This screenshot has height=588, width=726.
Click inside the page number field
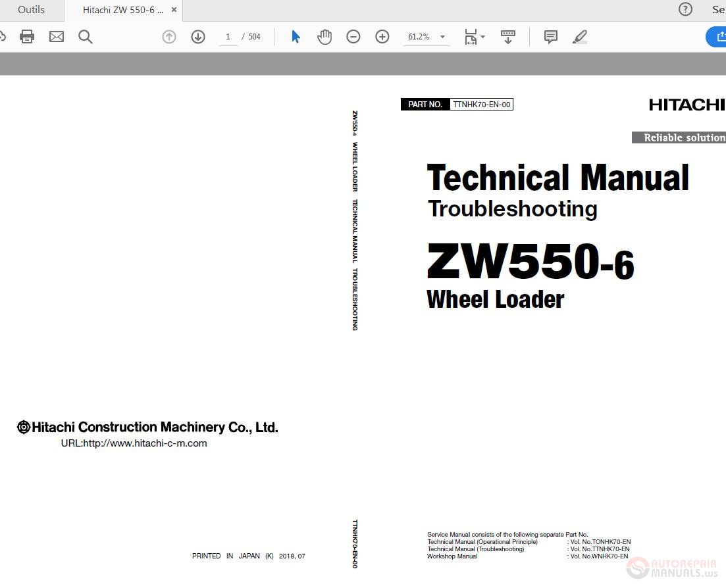(228, 36)
